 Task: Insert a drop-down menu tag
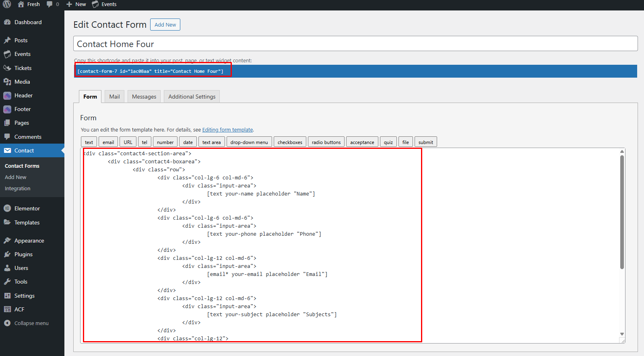[249, 142]
